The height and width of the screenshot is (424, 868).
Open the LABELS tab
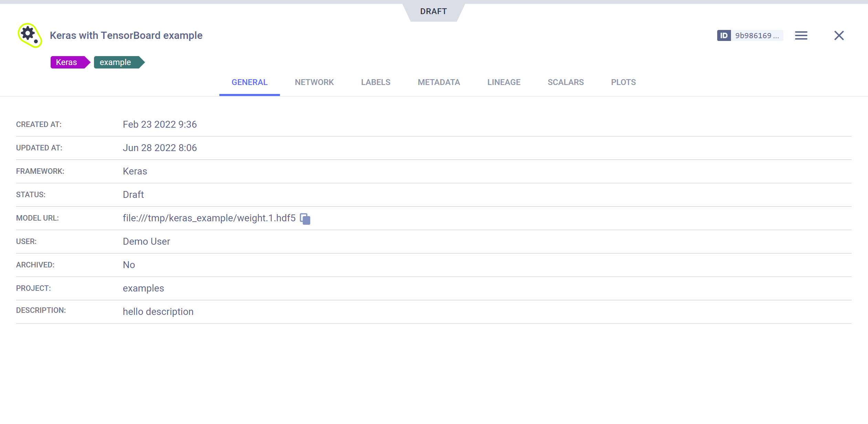(x=376, y=82)
